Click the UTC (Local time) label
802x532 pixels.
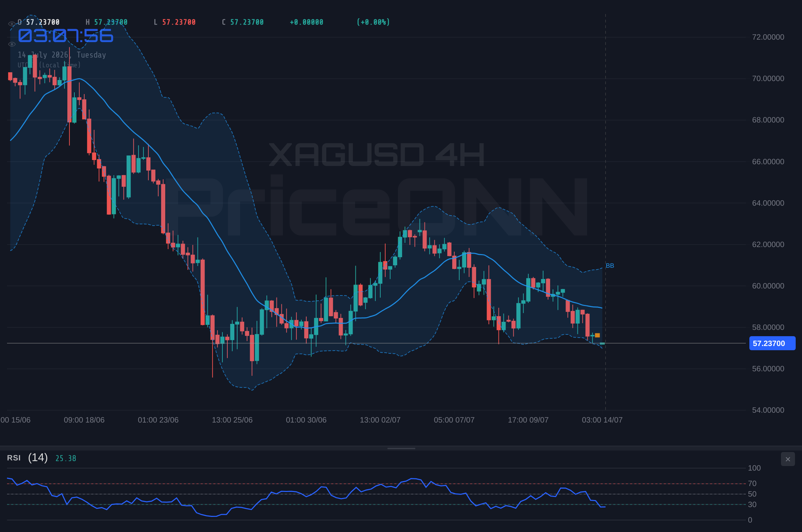[49, 65]
